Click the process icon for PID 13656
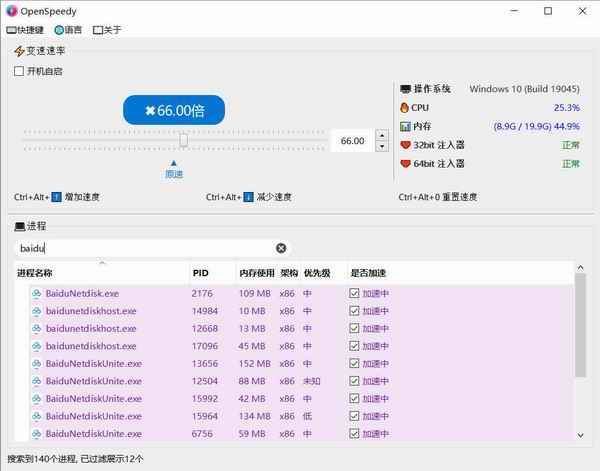This screenshot has height=471, width=600. (37, 364)
